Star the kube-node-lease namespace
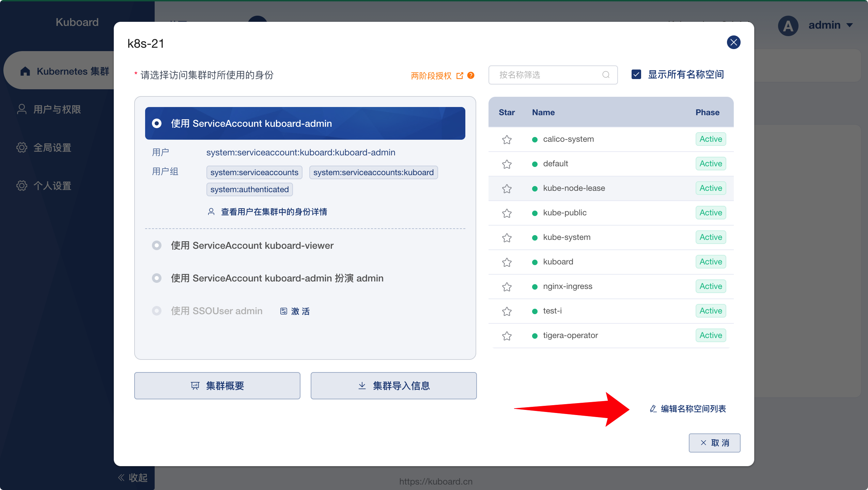The width and height of the screenshot is (868, 490). 507,188
